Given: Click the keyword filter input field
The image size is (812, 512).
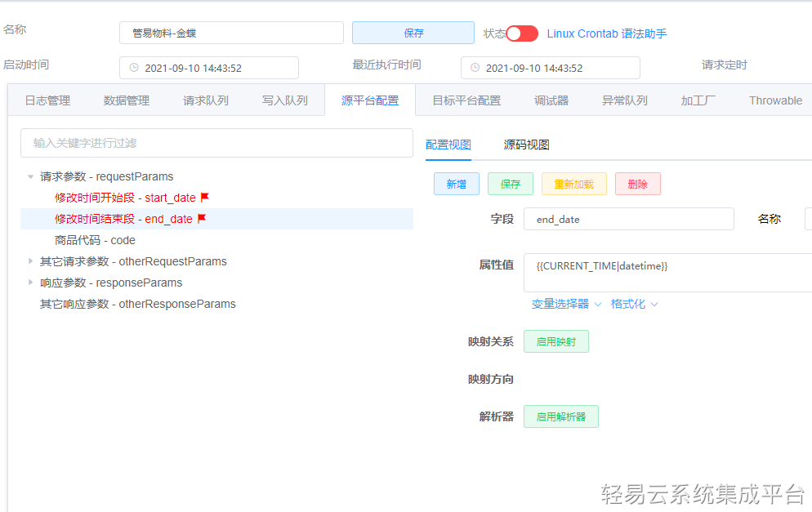Looking at the screenshot, I should [x=215, y=142].
